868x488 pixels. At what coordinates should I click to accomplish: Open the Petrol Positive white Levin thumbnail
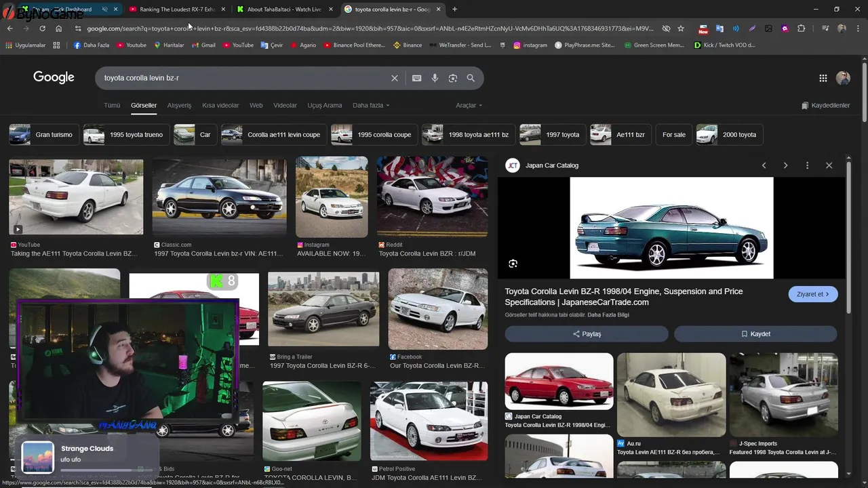(429, 421)
